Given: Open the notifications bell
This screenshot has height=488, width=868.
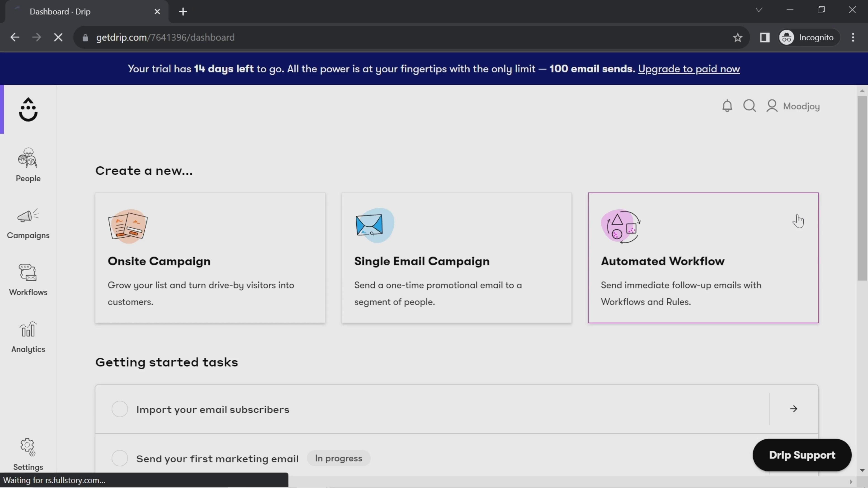Looking at the screenshot, I should point(727,106).
